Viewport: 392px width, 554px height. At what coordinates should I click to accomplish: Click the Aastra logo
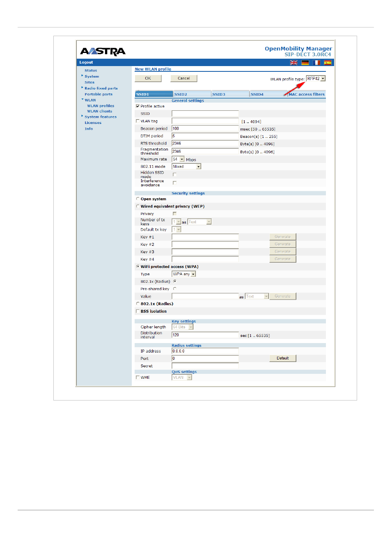click(103, 51)
